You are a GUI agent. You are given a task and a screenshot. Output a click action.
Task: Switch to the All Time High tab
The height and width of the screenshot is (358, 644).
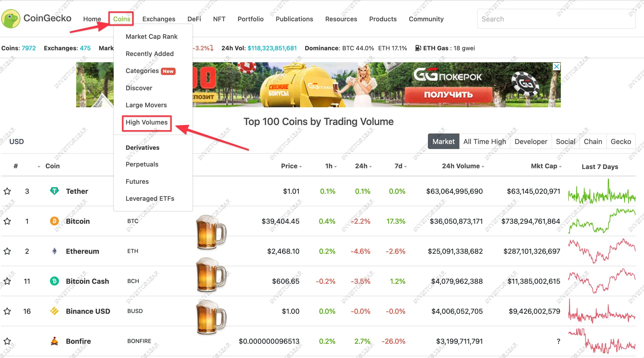(485, 141)
